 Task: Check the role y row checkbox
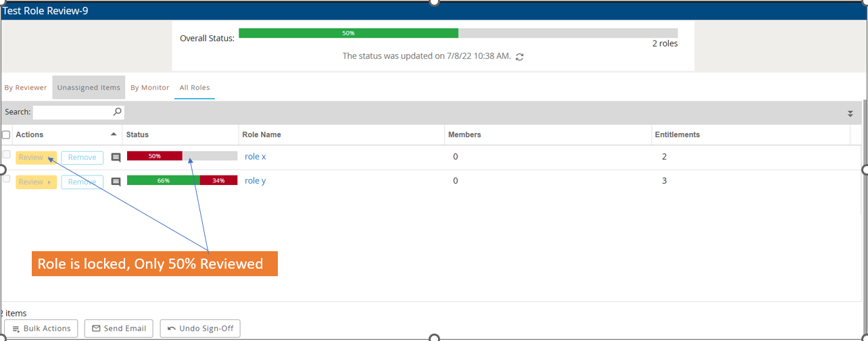tap(6, 179)
